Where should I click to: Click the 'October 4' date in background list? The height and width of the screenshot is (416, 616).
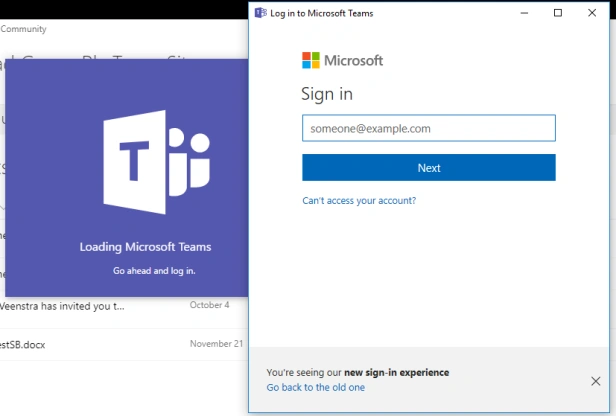[209, 305]
